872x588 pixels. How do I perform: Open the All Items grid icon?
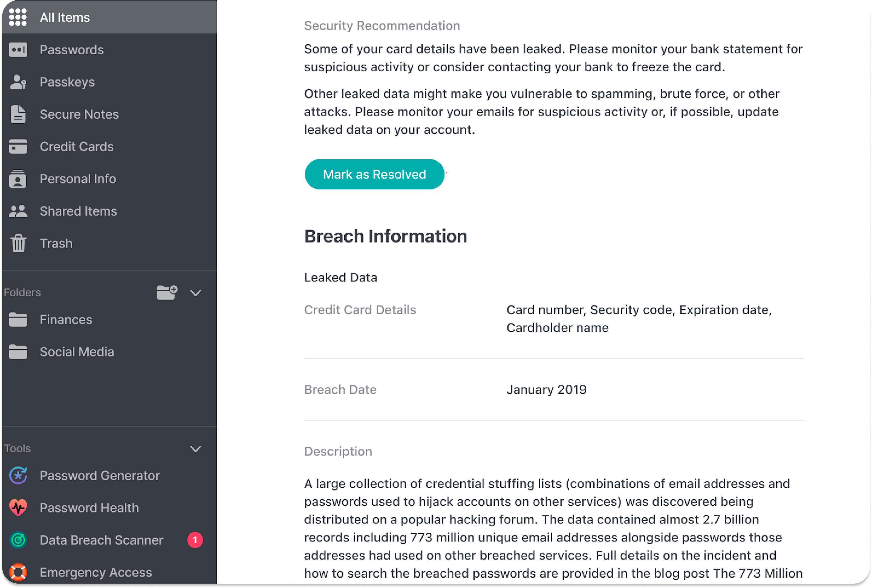coord(18,17)
